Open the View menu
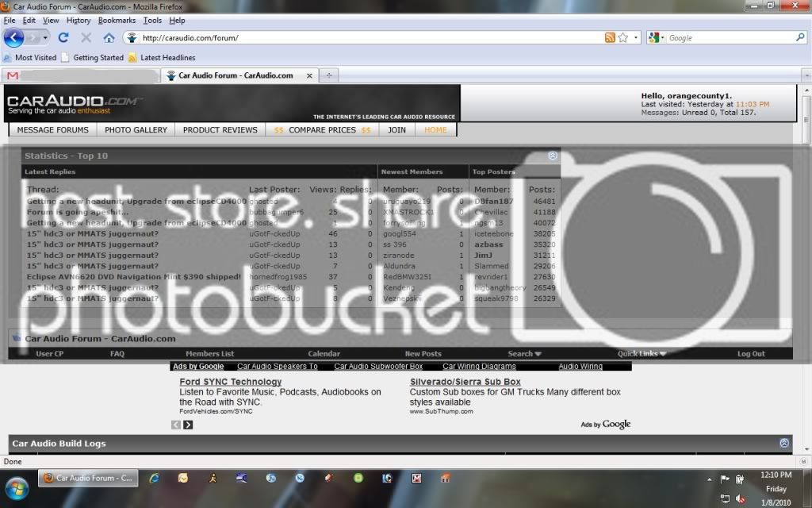The image size is (812, 508). point(51,20)
